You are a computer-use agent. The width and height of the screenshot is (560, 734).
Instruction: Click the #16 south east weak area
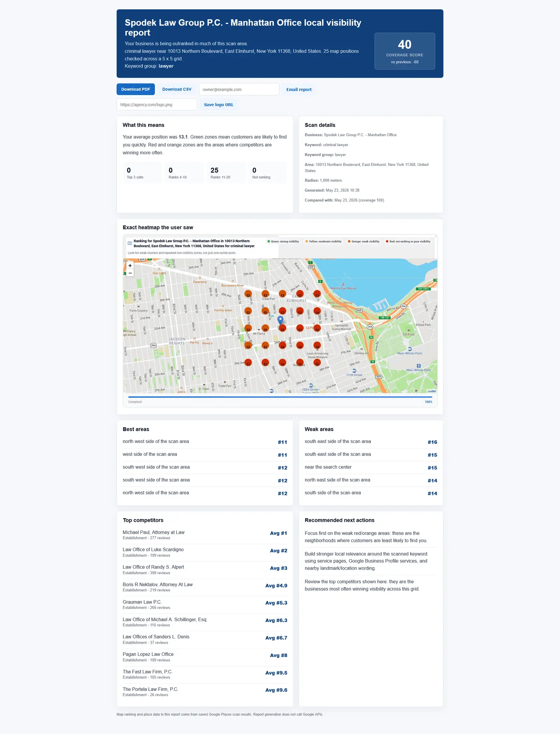coord(371,442)
